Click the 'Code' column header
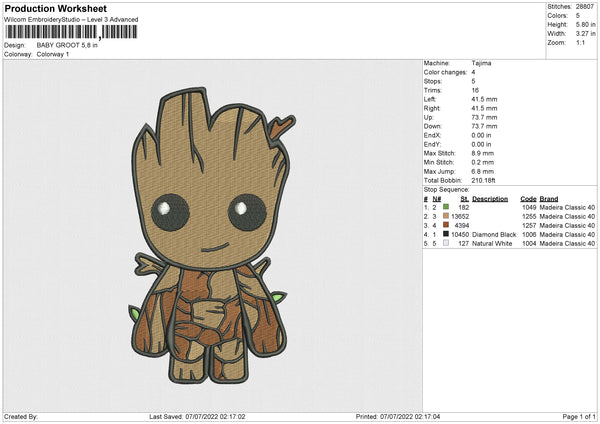 coord(528,199)
